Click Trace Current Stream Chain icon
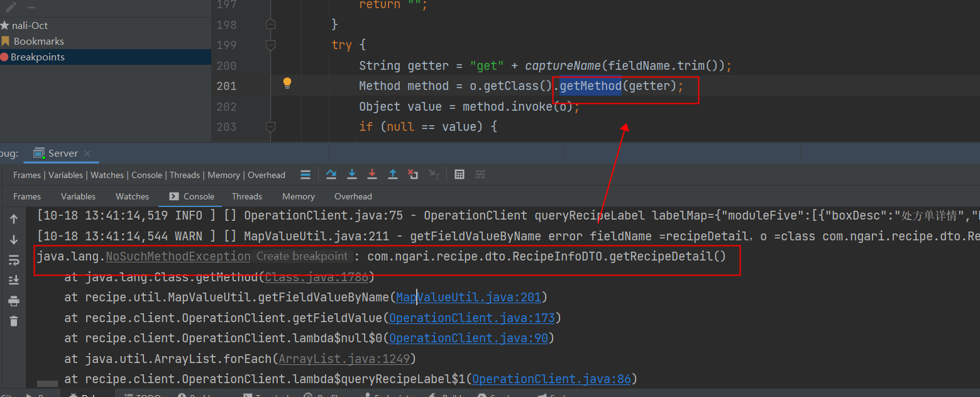 click(480, 175)
